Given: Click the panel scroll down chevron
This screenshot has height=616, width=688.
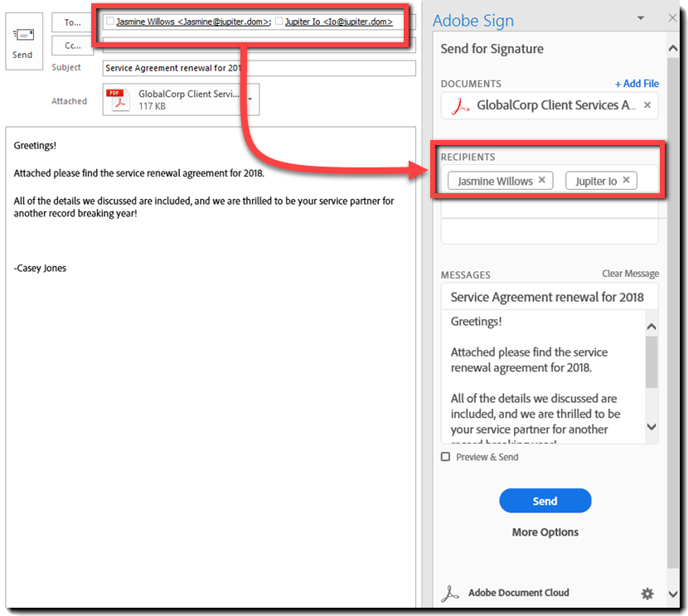Looking at the screenshot, I should point(672,594).
